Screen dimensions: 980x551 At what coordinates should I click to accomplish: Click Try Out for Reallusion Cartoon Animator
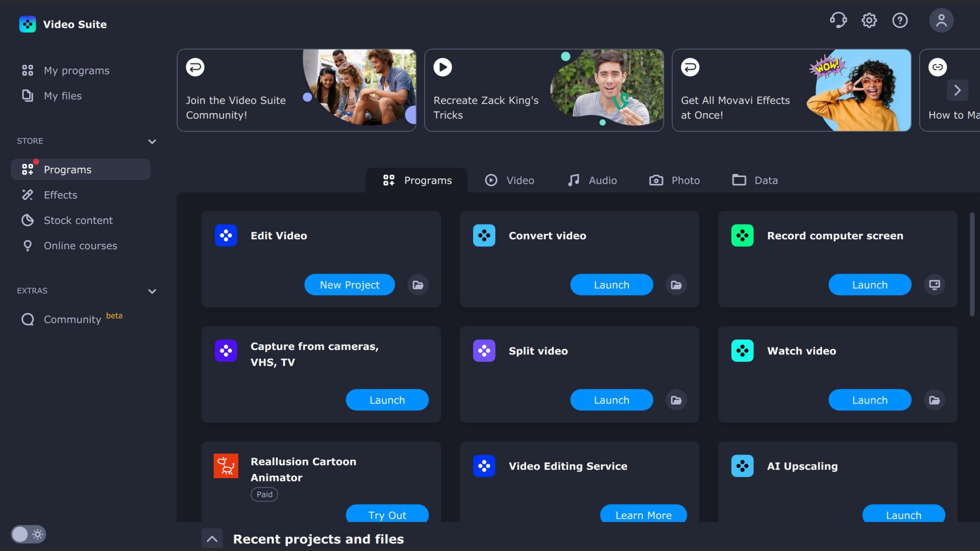click(387, 514)
